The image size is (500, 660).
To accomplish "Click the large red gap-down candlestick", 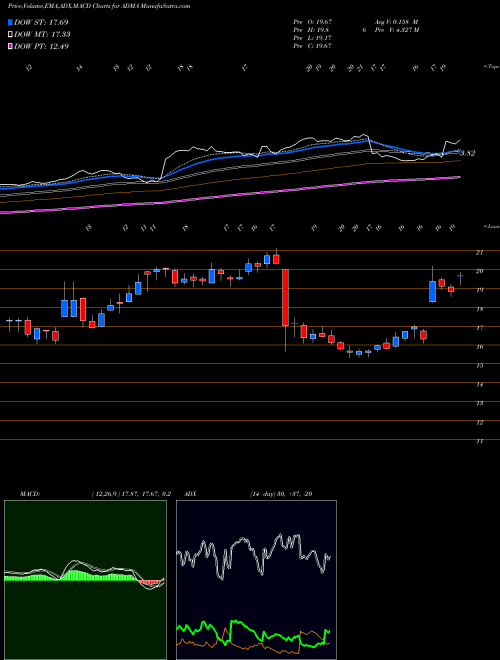I will pos(285,298).
